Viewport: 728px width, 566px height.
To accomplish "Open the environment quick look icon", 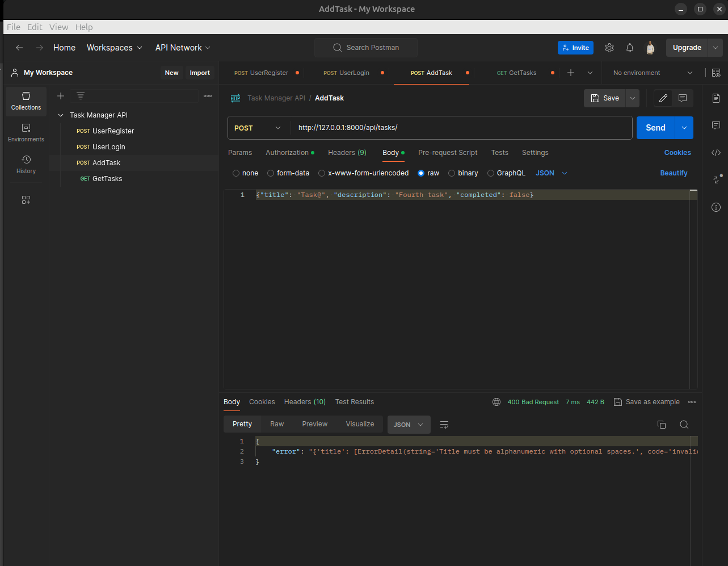I will click(x=716, y=73).
